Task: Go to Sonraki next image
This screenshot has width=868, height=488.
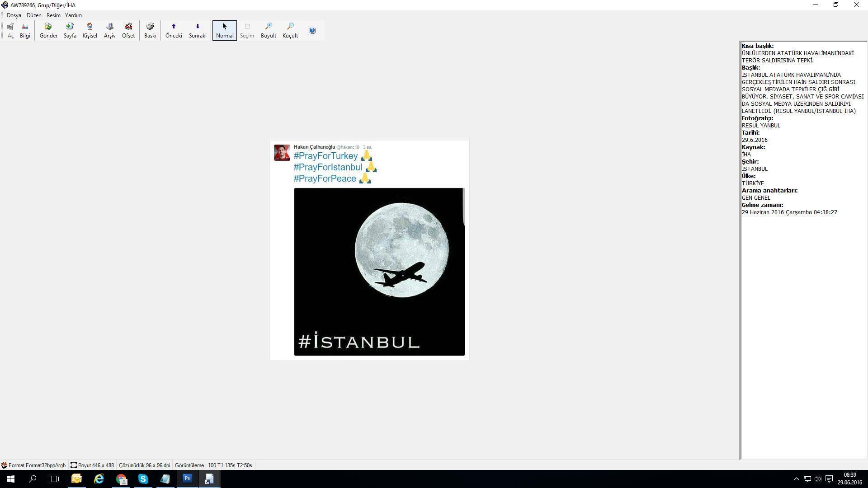Action: [x=198, y=30]
